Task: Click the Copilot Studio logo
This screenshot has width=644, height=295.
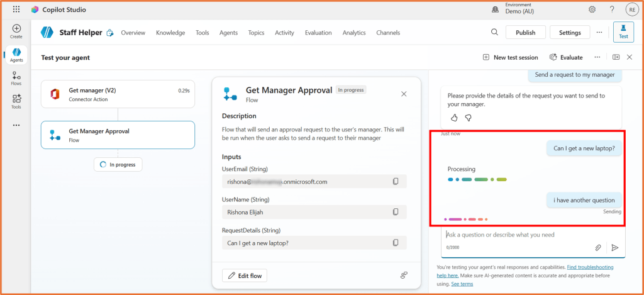Action: 35,9
